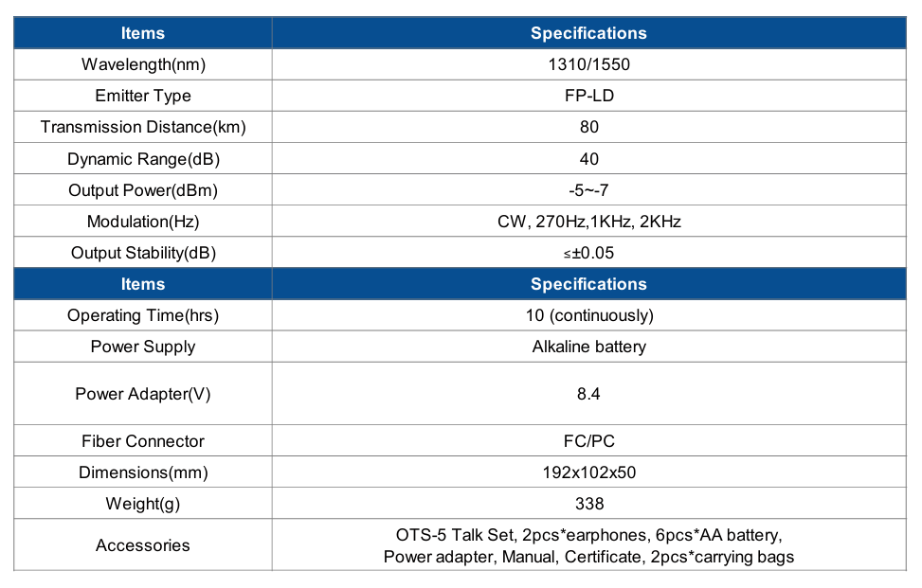This screenshot has height=588, width=922.
Task: Select the Dynamic Range(dB) label
Action: pyautogui.click(x=143, y=159)
